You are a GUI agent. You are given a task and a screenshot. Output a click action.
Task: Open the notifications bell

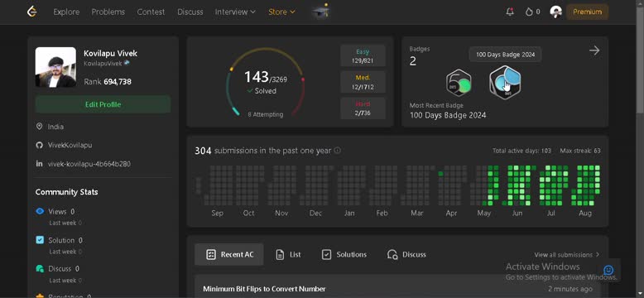coord(510,12)
